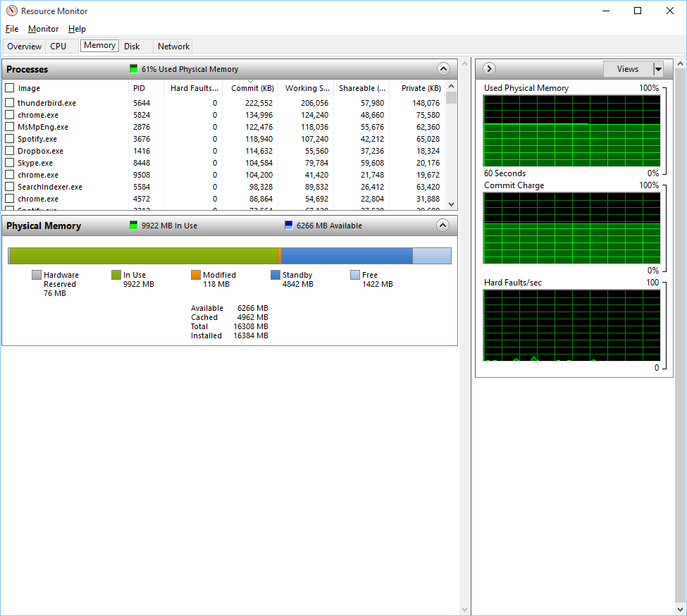The height and width of the screenshot is (616, 687).
Task: Sort by the Working Set column header
Action: point(306,88)
